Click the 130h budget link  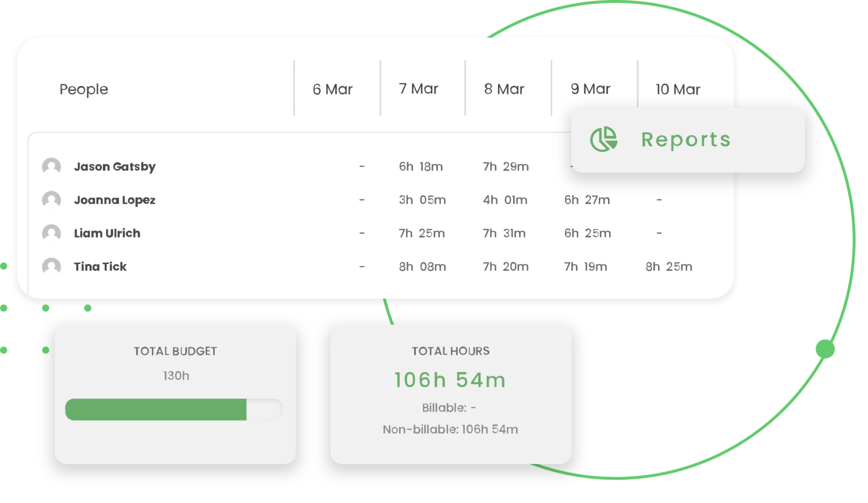click(x=175, y=375)
